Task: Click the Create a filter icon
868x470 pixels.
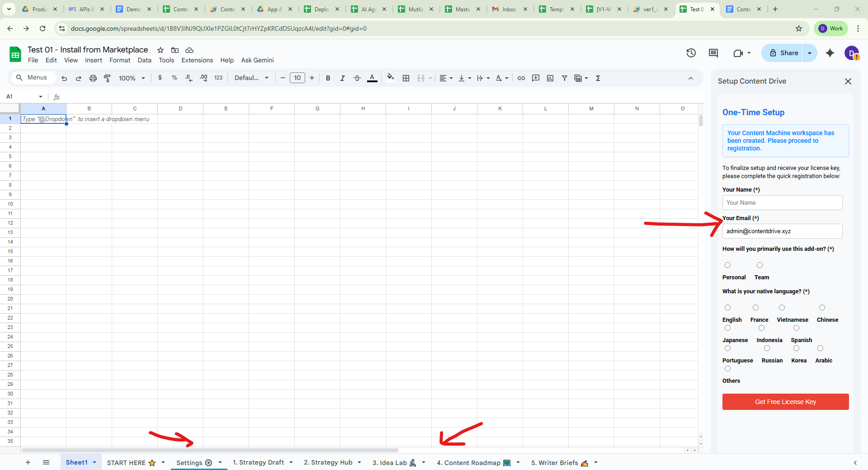Action: coord(565,78)
